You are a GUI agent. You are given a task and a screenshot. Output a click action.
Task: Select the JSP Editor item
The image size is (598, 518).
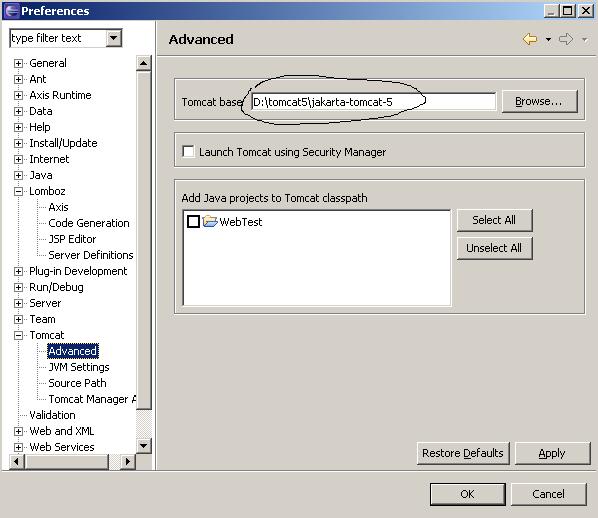pyautogui.click(x=72, y=239)
